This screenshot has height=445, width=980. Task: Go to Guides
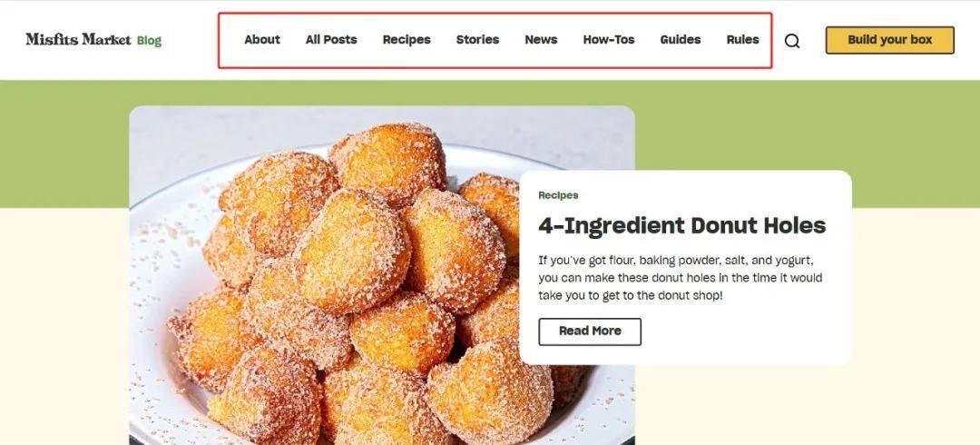(x=681, y=39)
